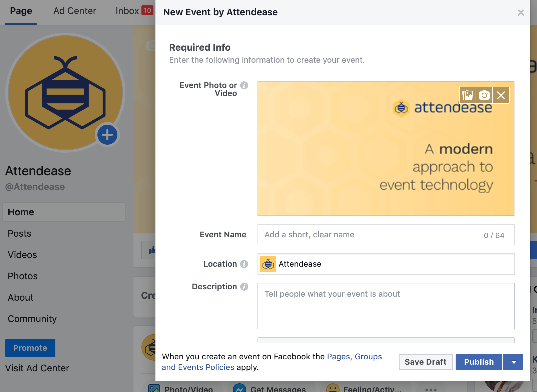Open the Publish dropdown arrow

[514, 362]
